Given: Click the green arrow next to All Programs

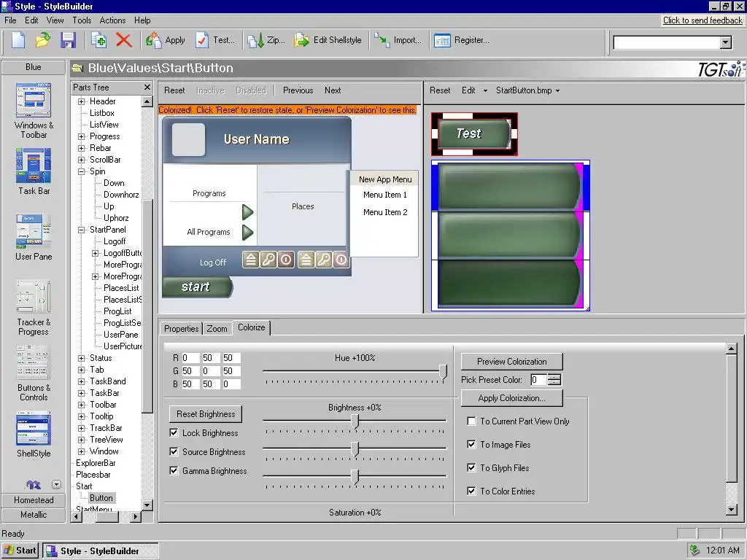Looking at the screenshot, I should [x=247, y=233].
